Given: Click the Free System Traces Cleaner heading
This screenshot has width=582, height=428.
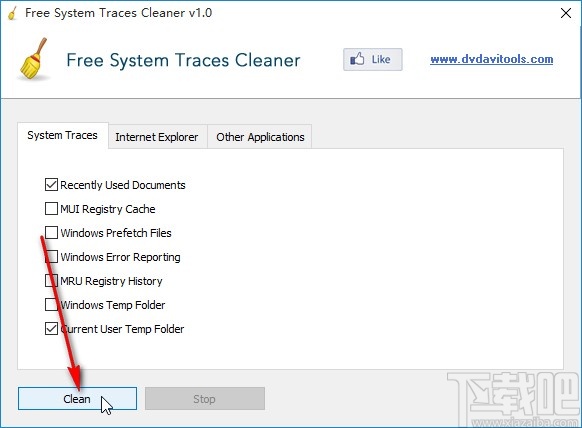Looking at the screenshot, I should (x=183, y=60).
